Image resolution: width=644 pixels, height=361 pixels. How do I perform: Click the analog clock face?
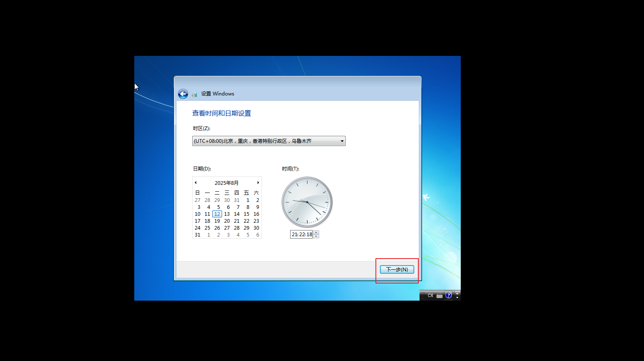pos(307,202)
